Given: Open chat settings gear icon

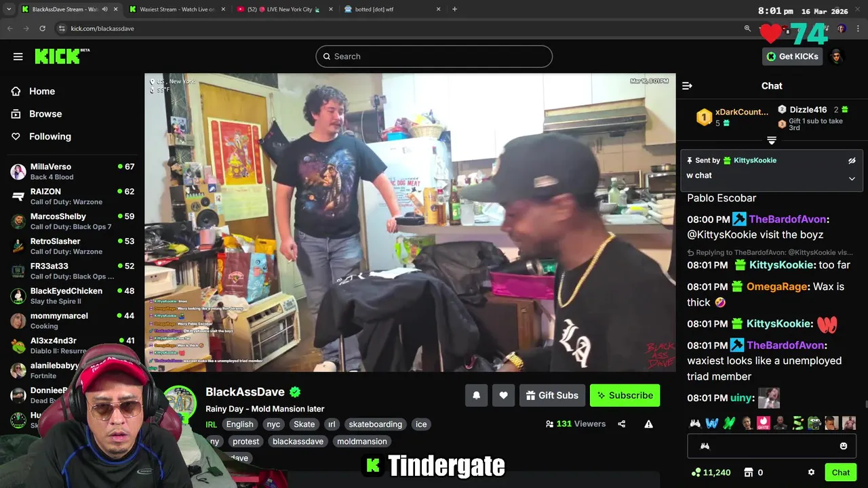Looking at the screenshot, I should click(x=811, y=472).
